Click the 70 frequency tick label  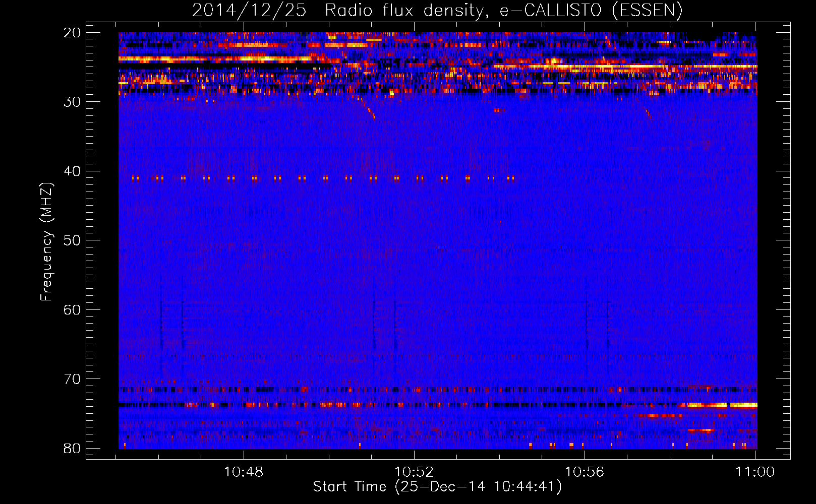[73, 379]
